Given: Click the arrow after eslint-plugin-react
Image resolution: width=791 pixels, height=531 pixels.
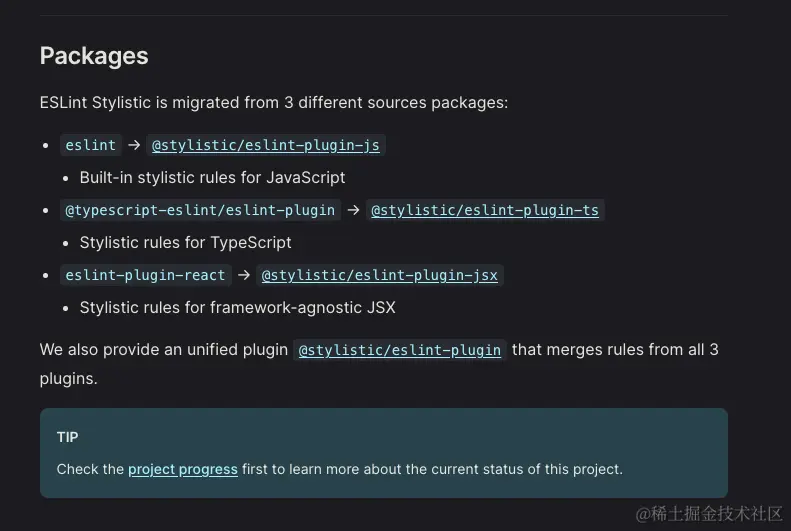Looking at the screenshot, I should click(244, 275).
